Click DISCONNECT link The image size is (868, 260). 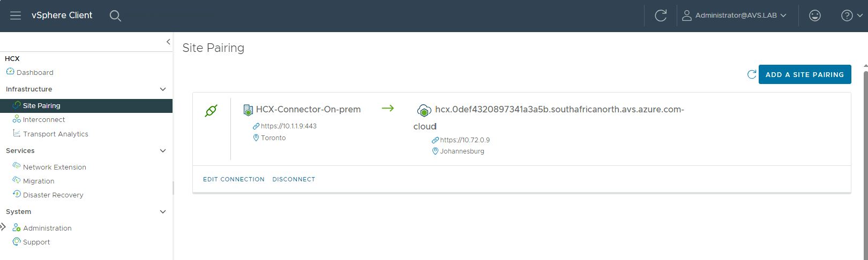tap(294, 179)
